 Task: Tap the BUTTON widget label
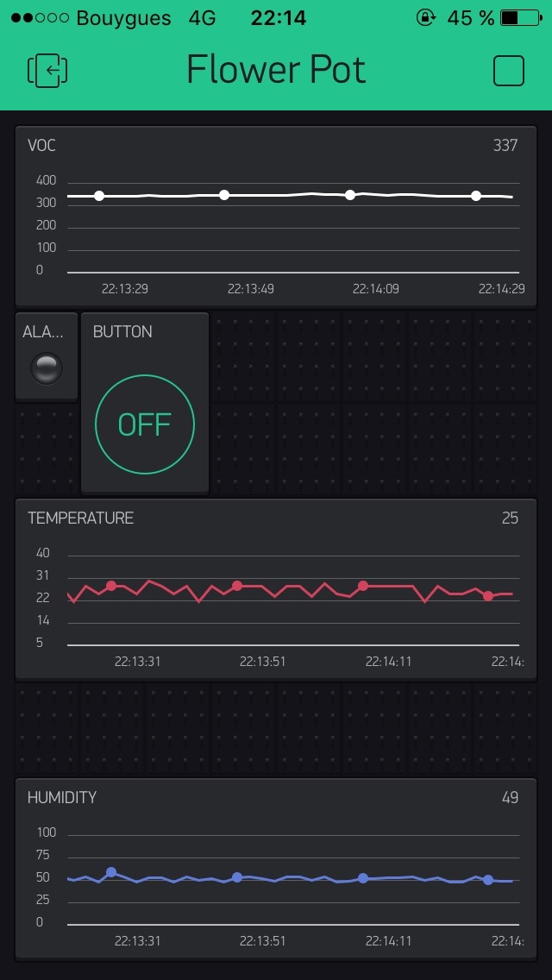[122, 331]
